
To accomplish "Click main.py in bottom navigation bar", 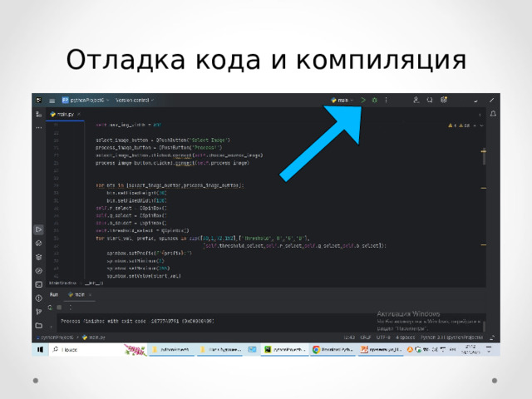I will (94, 337).
